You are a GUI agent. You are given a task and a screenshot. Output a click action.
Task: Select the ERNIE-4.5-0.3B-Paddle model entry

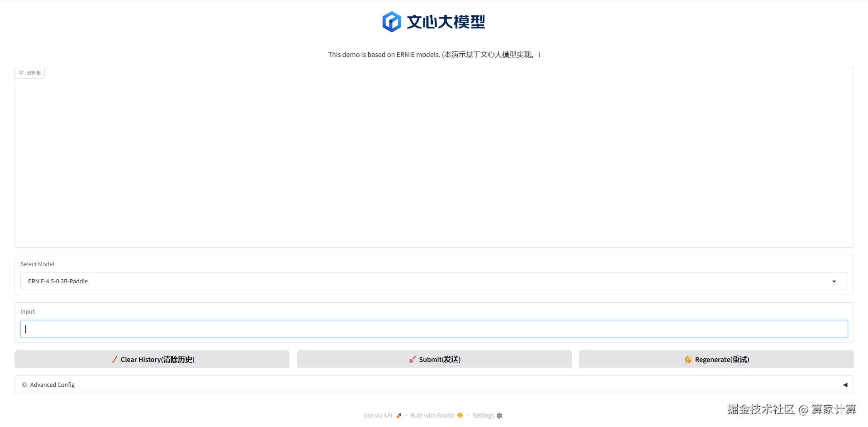click(x=57, y=281)
